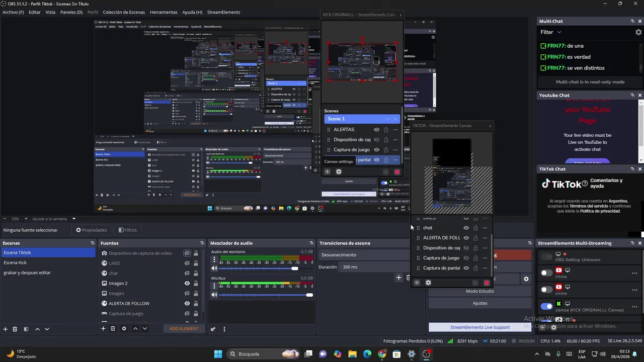Open options for chat layer in TIKTOK canvas
644x362 pixels.
coord(485,228)
